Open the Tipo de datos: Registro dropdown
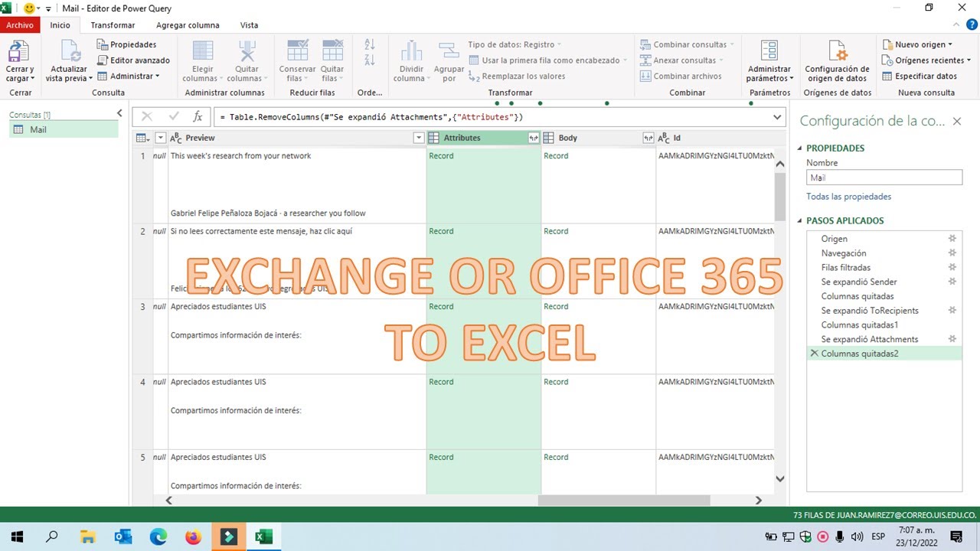This screenshot has width=980, height=551. tap(514, 44)
